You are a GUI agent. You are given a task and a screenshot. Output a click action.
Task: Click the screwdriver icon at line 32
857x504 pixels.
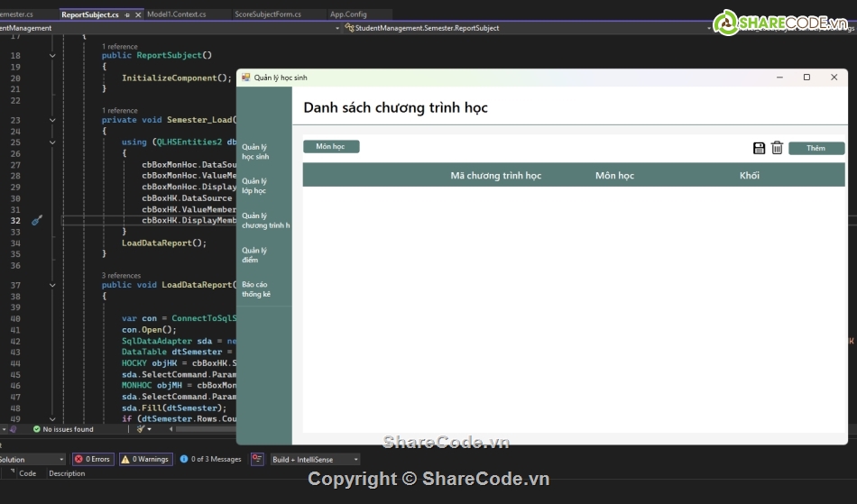(37, 221)
